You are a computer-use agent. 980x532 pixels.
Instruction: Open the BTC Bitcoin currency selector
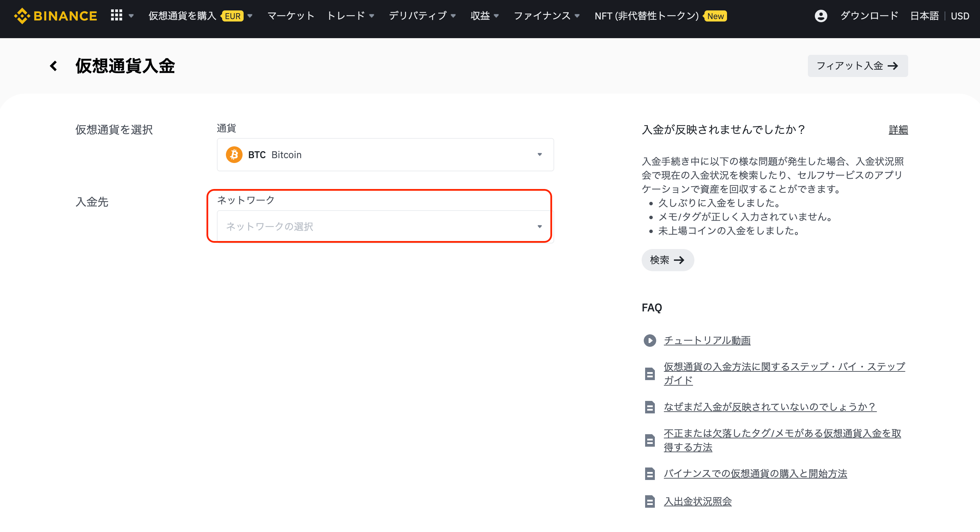click(x=385, y=155)
